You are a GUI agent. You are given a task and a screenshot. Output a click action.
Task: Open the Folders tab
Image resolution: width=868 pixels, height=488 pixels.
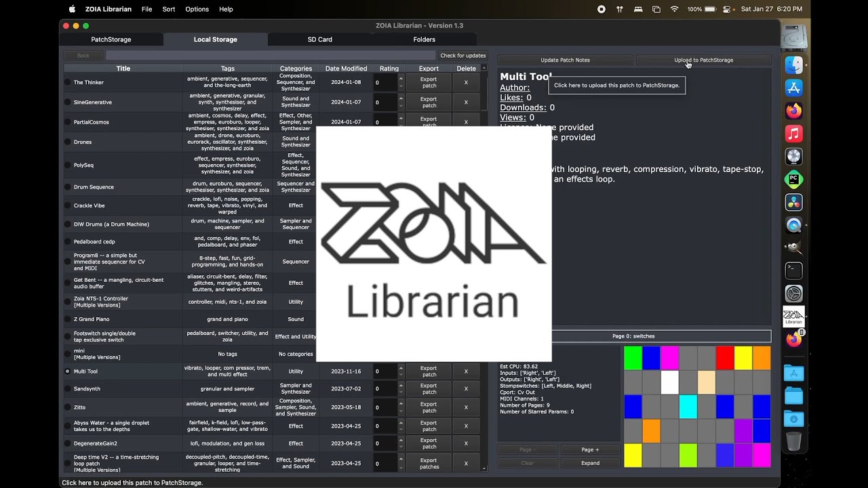(425, 39)
